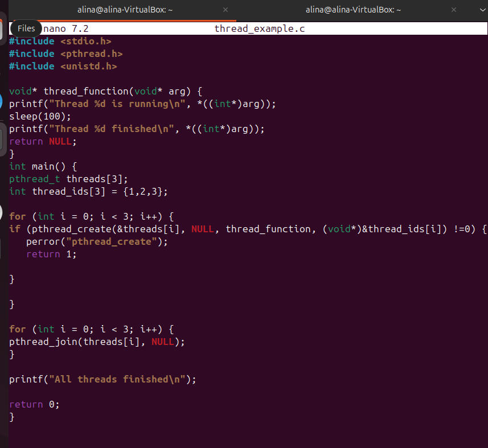
Task: Click the NULL keyword in return NULL
Action: 60,141
